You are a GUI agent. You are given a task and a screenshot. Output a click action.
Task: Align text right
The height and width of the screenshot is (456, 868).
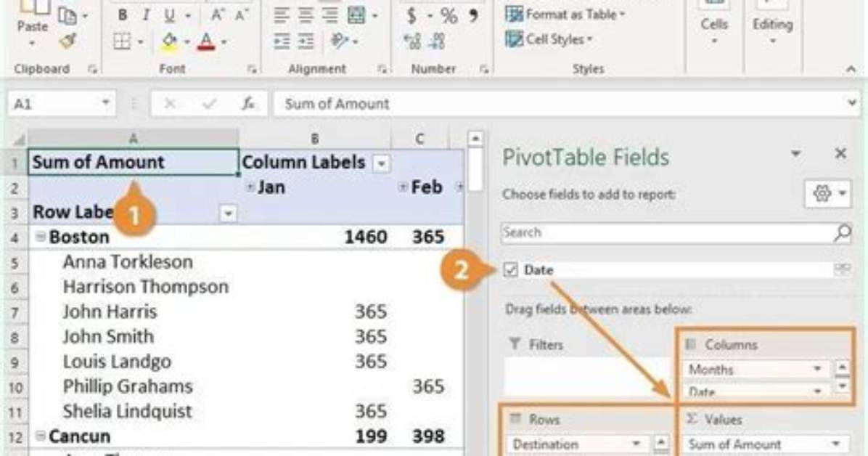pos(330,15)
